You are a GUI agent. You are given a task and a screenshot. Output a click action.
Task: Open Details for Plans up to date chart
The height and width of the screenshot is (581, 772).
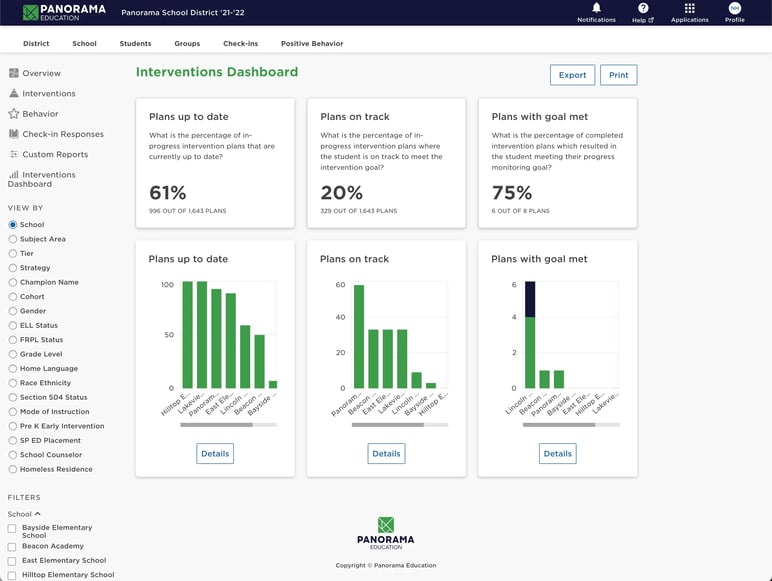[x=215, y=453]
